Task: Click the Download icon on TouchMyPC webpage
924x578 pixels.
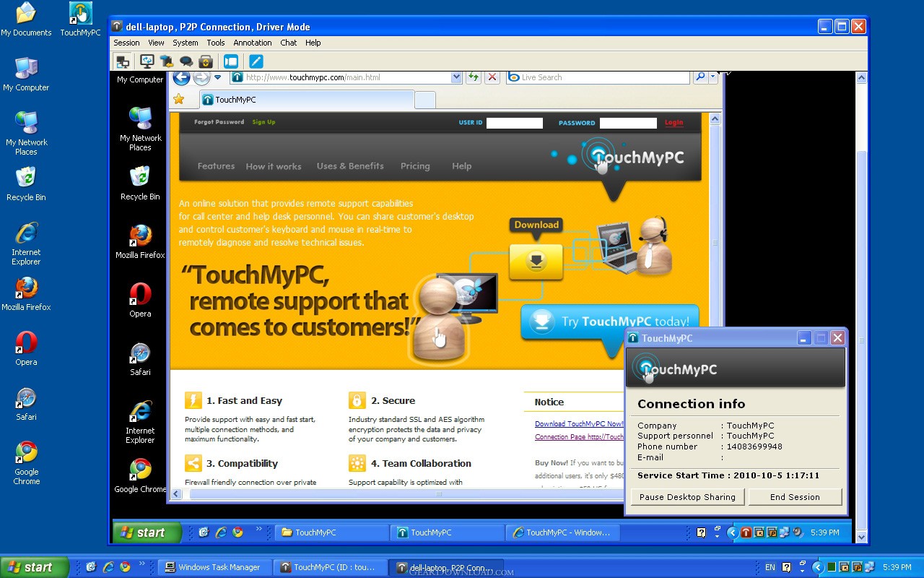Action: 536,261
